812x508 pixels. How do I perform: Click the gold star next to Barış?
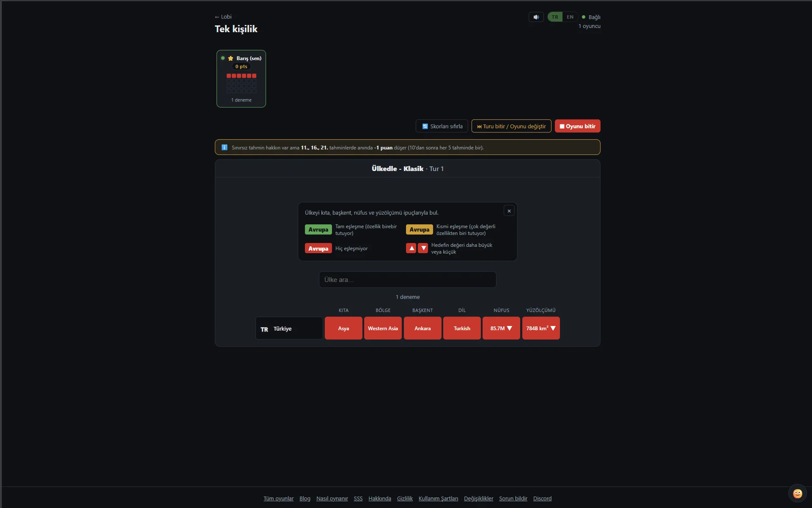[x=230, y=58]
